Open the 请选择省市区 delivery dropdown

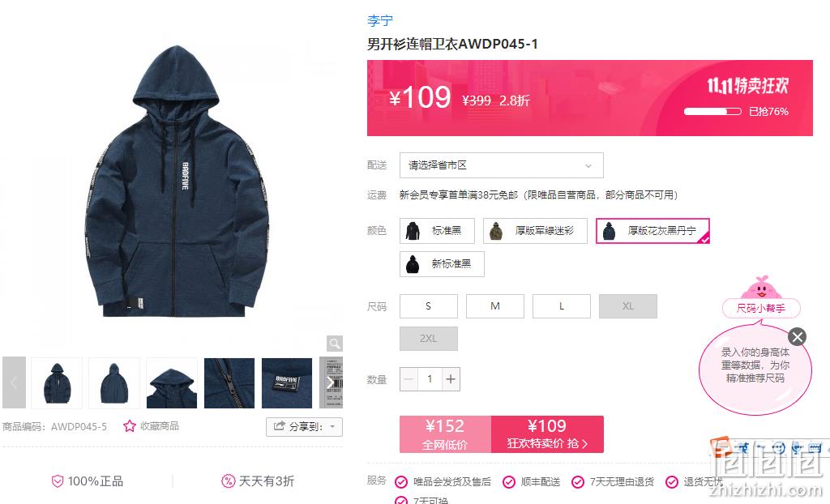(x=501, y=165)
